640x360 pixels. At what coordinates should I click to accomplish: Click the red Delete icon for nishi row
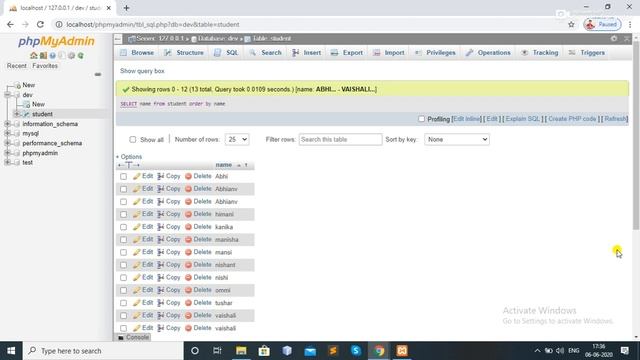[188, 278]
